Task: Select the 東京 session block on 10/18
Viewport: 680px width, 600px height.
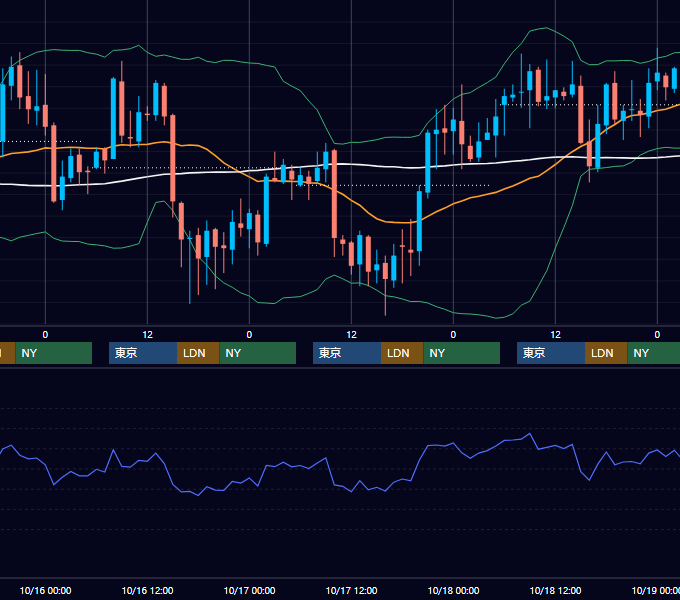Action: click(551, 353)
